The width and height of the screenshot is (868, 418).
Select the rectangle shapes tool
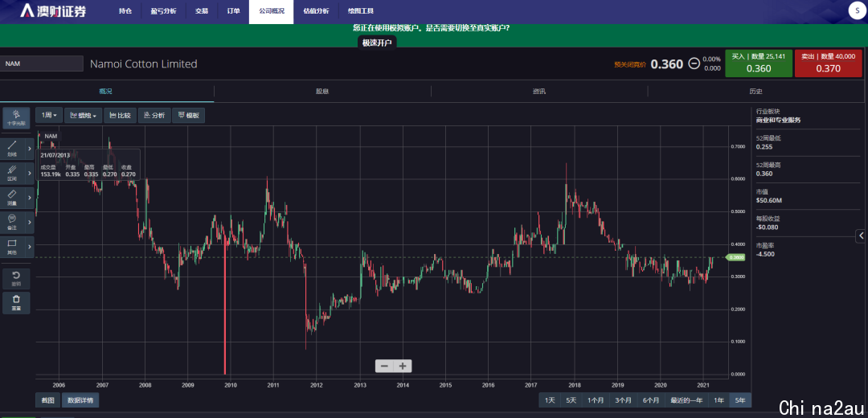[12, 246]
